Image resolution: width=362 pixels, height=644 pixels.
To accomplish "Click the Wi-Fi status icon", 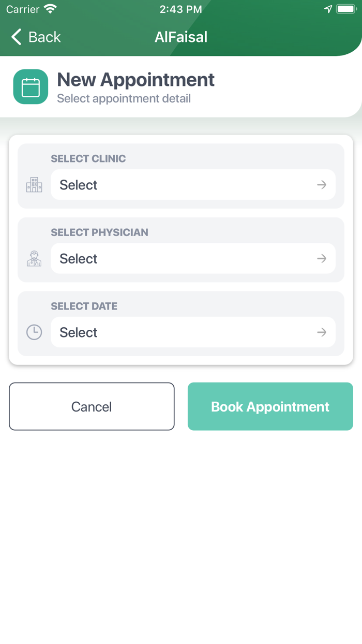I will click(50, 9).
